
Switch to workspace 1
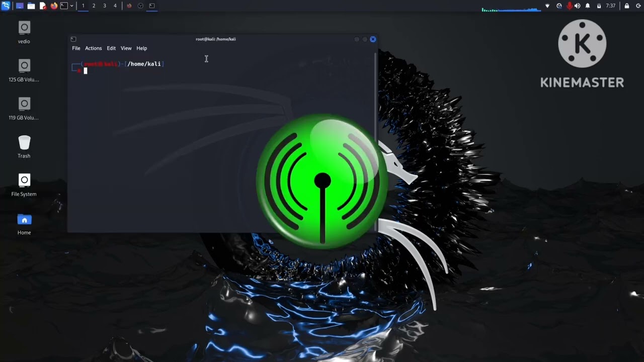pyautogui.click(x=83, y=6)
